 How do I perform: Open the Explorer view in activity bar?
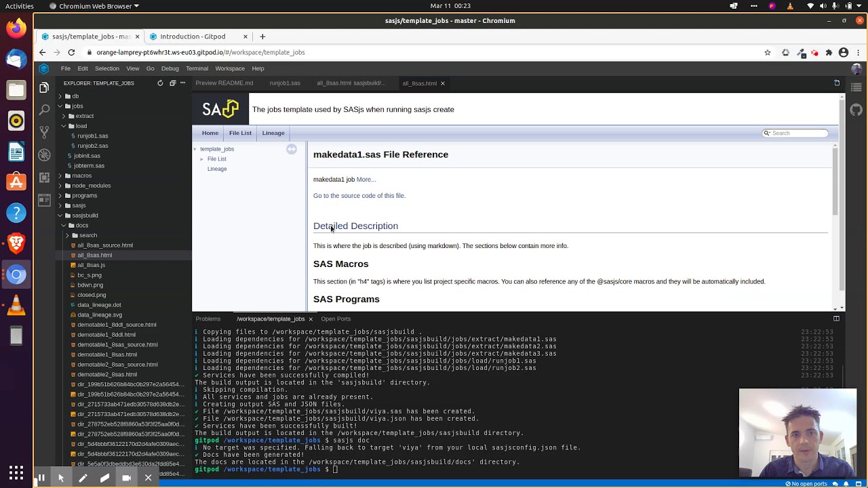(x=44, y=87)
